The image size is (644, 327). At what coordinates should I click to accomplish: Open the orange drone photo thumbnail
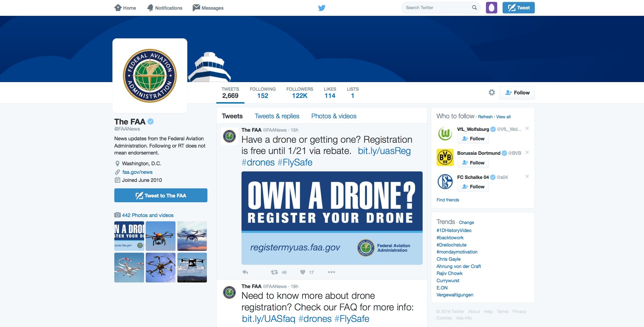(160, 236)
